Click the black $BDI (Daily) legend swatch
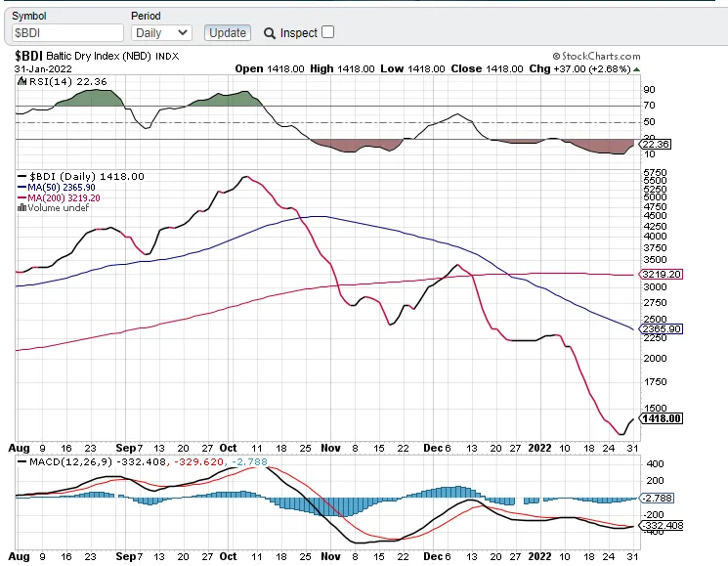The height and width of the screenshot is (566, 728). point(21,176)
